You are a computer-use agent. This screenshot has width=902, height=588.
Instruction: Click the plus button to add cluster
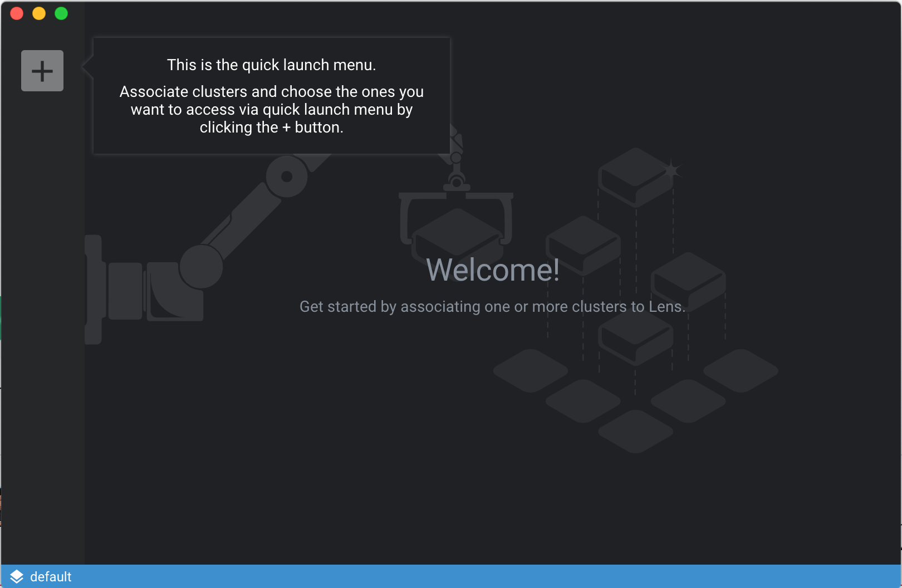tap(42, 71)
